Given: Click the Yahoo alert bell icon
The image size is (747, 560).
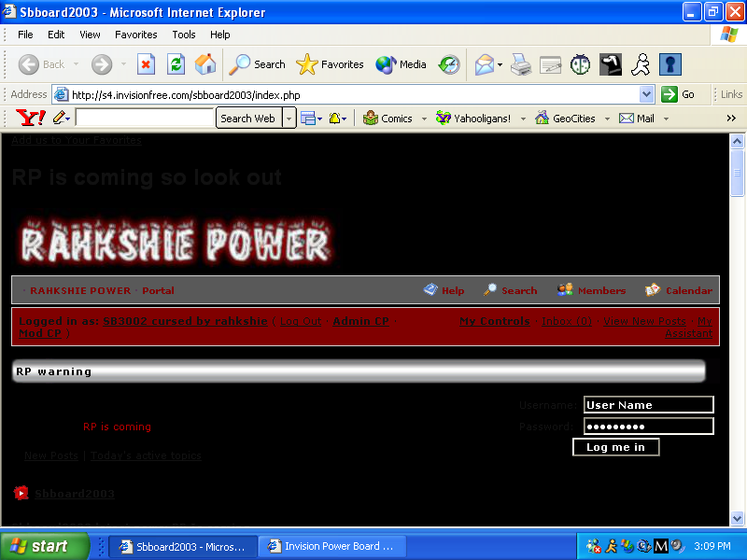Looking at the screenshot, I should click(334, 119).
